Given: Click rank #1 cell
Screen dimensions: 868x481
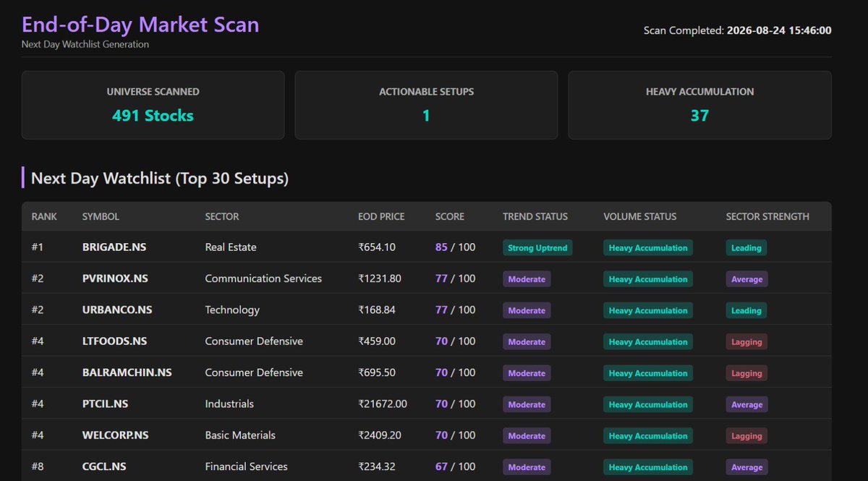Looking at the screenshot, I should click(x=38, y=247).
